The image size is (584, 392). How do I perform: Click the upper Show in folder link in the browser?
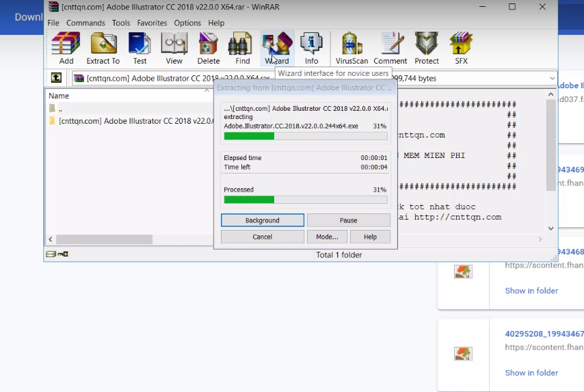coord(531,291)
